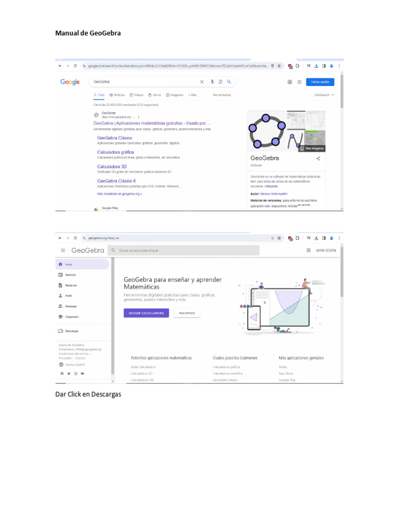
Task: Clear the Google search box with the X
Action: tap(202, 82)
